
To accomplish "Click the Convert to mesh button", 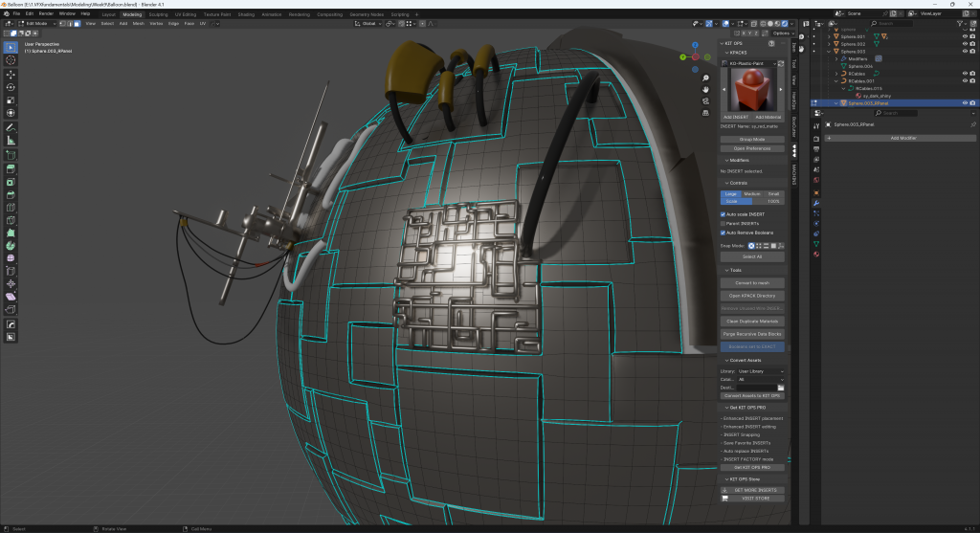I will click(x=752, y=283).
